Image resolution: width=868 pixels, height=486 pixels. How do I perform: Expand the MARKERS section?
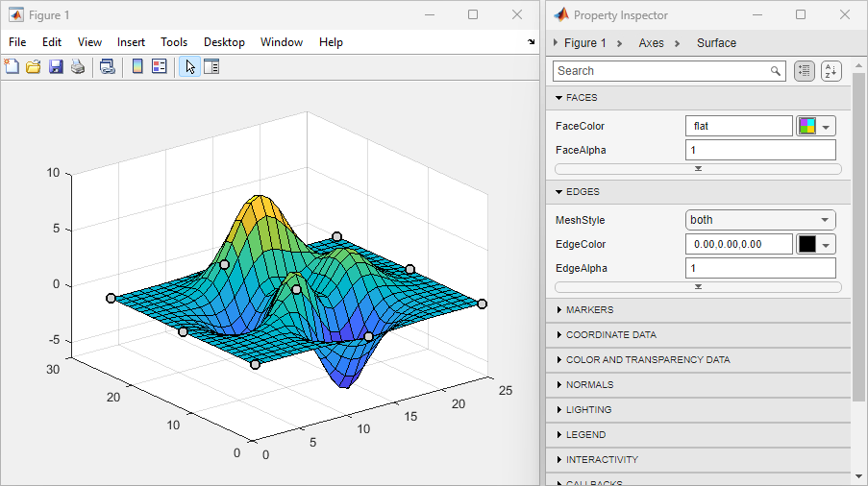(589, 310)
